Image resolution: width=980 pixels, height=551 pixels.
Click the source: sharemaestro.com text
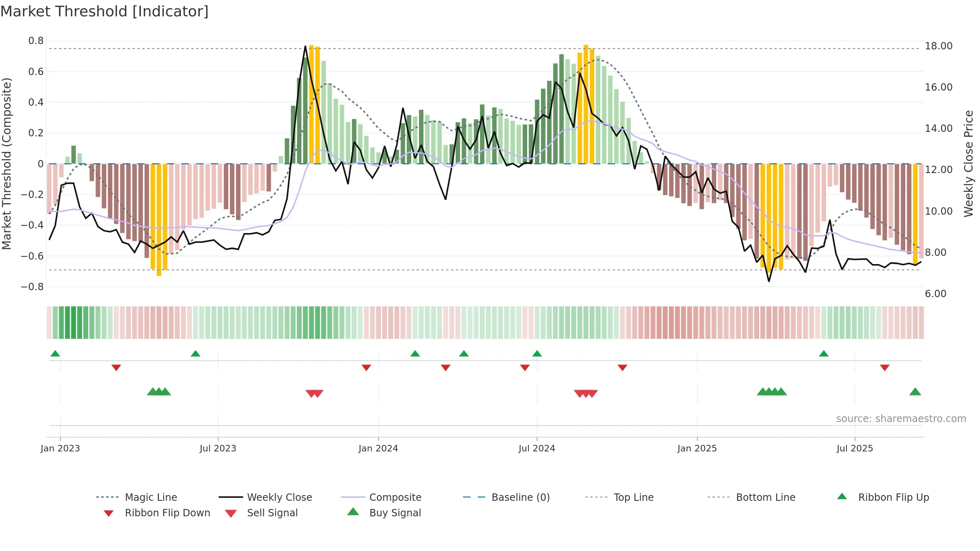(x=901, y=419)
